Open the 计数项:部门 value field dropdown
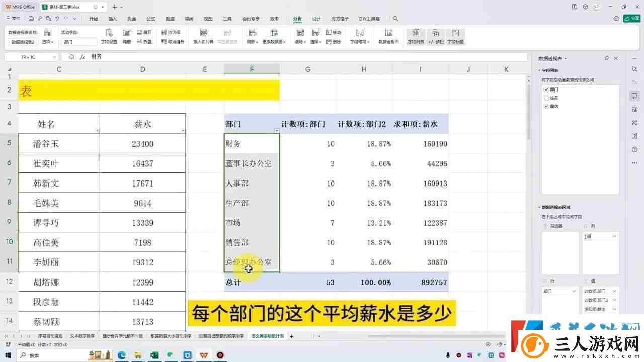This screenshot has width=644, height=362. coord(614,291)
